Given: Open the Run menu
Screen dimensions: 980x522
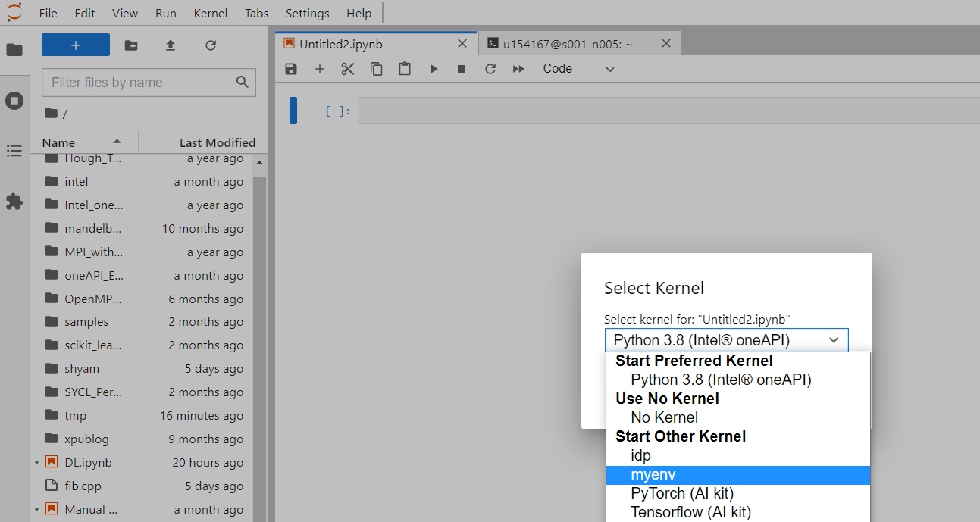Looking at the screenshot, I should pyautogui.click(x=166, y=13).
